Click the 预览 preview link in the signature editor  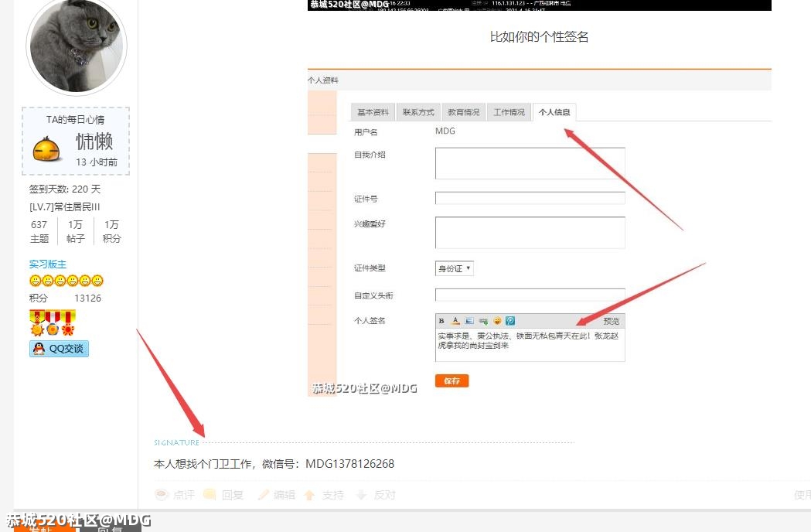tap(612, 321)
